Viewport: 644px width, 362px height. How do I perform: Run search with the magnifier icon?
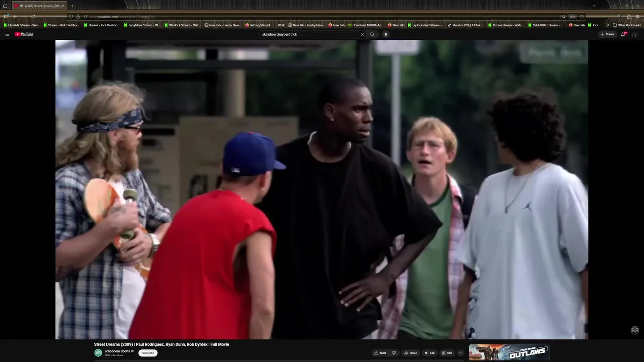click(x=372, y=34)
